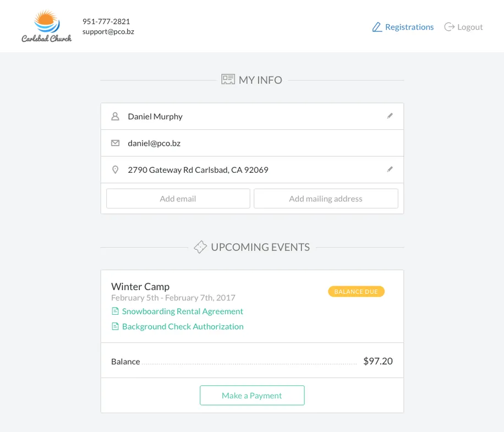Open the Snowboarding Rental Agreement link
The height and width of the screenshot is (432, 504).
pos(183,311)
